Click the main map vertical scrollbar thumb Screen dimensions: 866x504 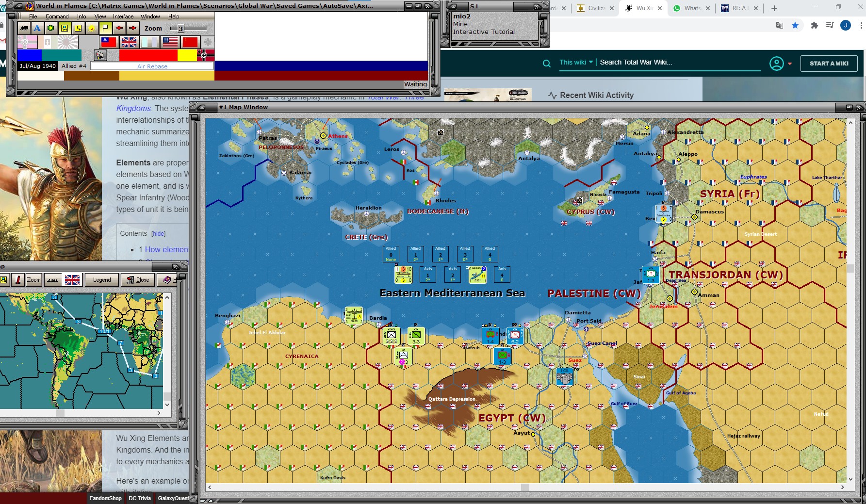[850, 268]
